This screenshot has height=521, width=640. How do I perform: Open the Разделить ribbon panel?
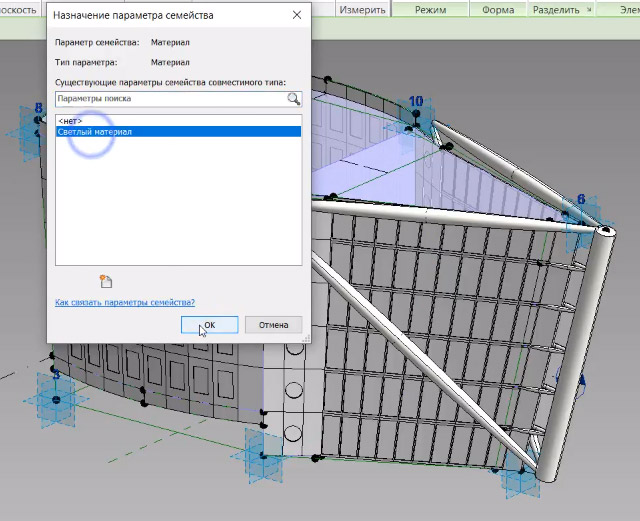pyautogui.click(x=556, y=9)
